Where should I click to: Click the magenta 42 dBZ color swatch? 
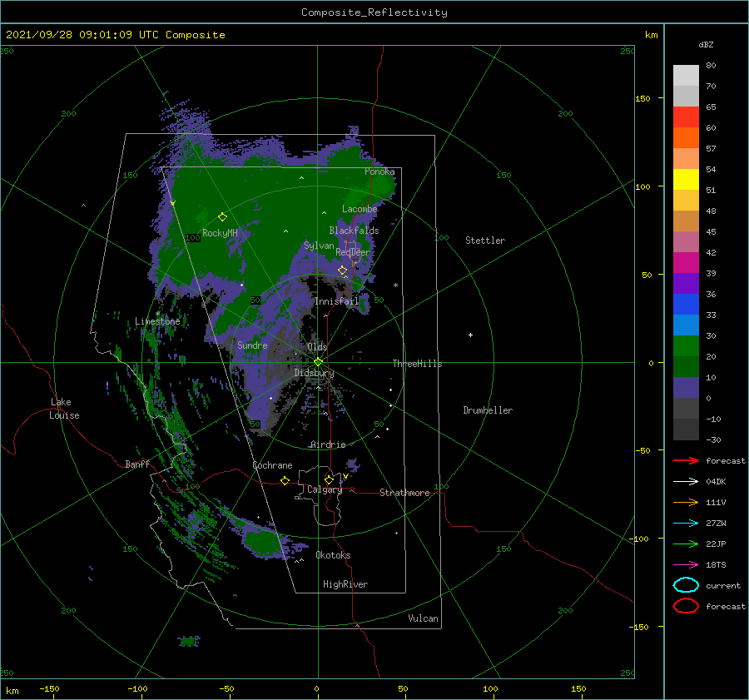click(686, 262)
